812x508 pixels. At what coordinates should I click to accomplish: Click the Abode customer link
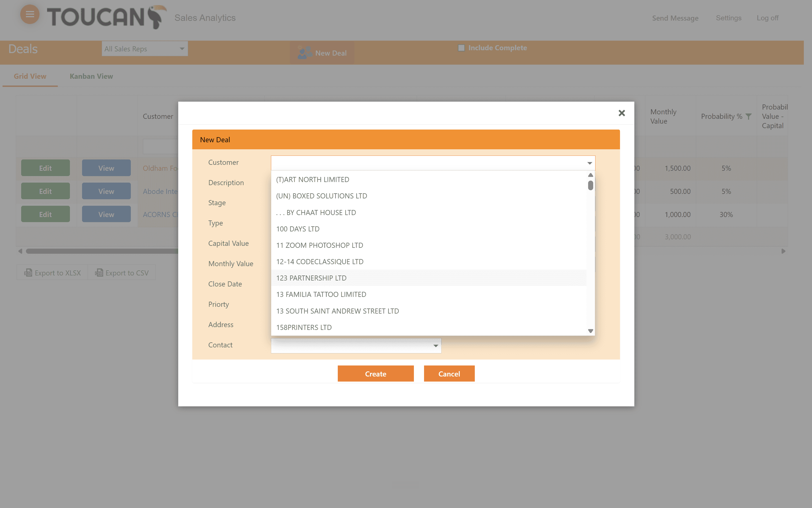click(x=160, y=191)
